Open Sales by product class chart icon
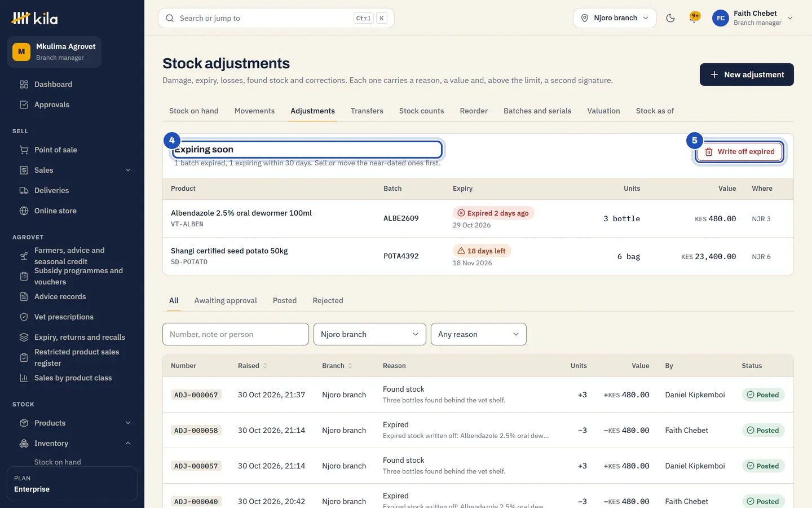Viewport: 812px width, 508px height. [x=24, y=378]
